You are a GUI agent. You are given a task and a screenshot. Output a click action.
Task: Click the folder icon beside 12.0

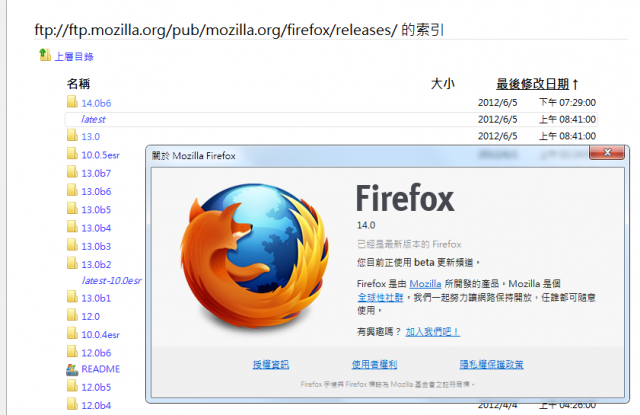coord(72,315)
